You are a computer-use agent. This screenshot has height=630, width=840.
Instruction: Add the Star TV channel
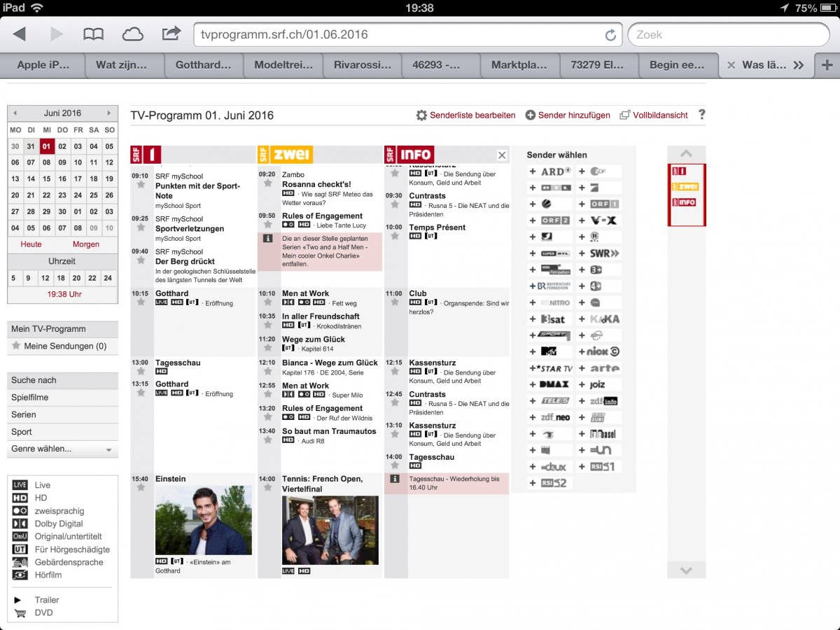549,368
